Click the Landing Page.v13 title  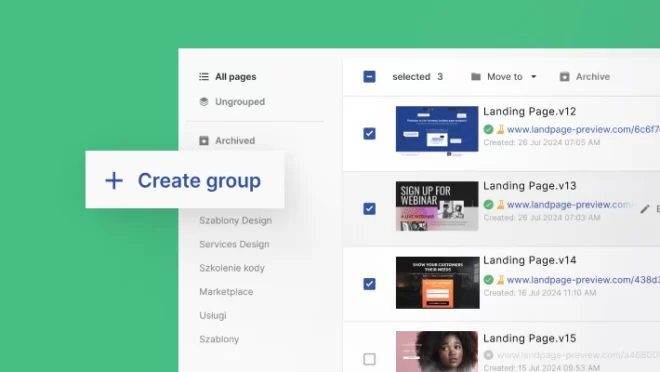530,186
